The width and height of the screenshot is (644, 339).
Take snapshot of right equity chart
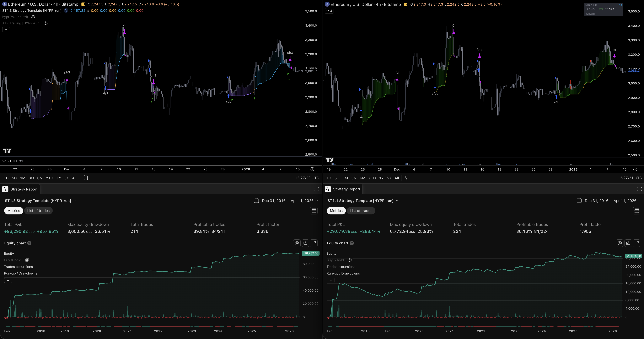tap(628, 243)
